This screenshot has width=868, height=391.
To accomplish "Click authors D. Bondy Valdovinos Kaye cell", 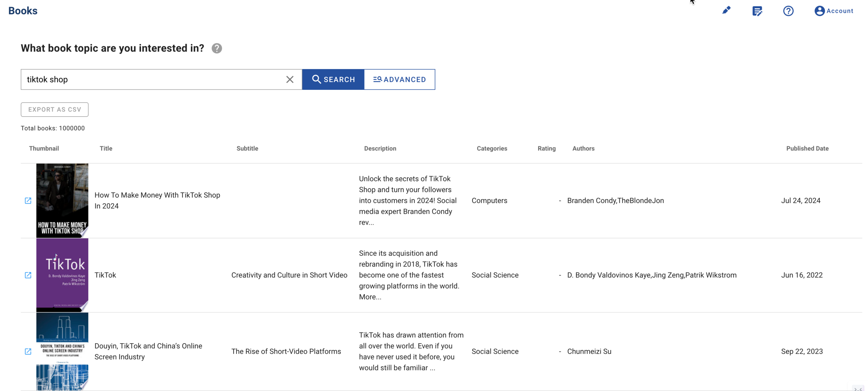I will pyautogui.click(x=652, y=275).
